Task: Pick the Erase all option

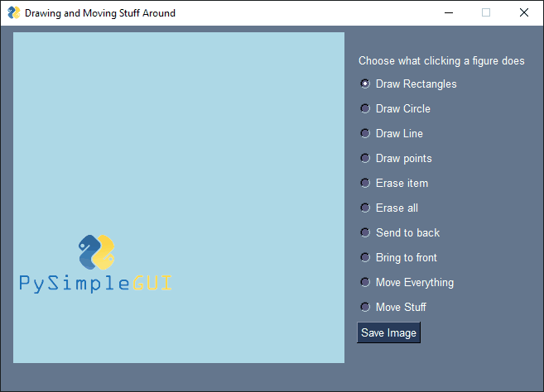Action: (x=365, y=208)
